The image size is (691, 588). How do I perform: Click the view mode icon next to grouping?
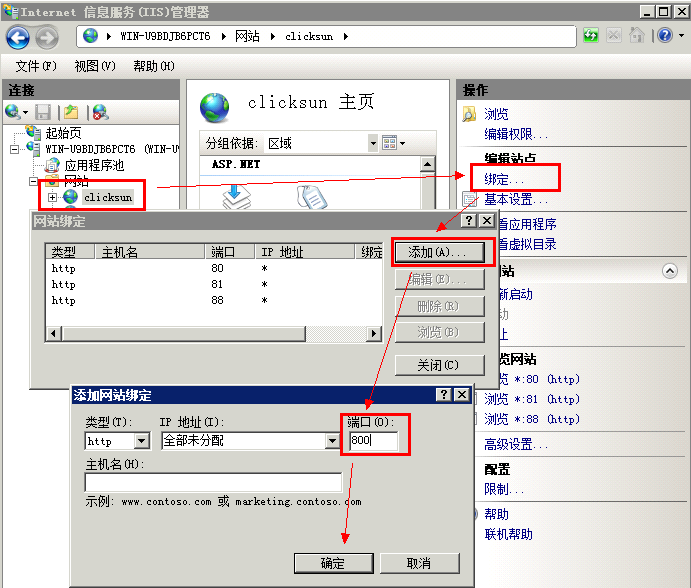click(x=389, y=143)
